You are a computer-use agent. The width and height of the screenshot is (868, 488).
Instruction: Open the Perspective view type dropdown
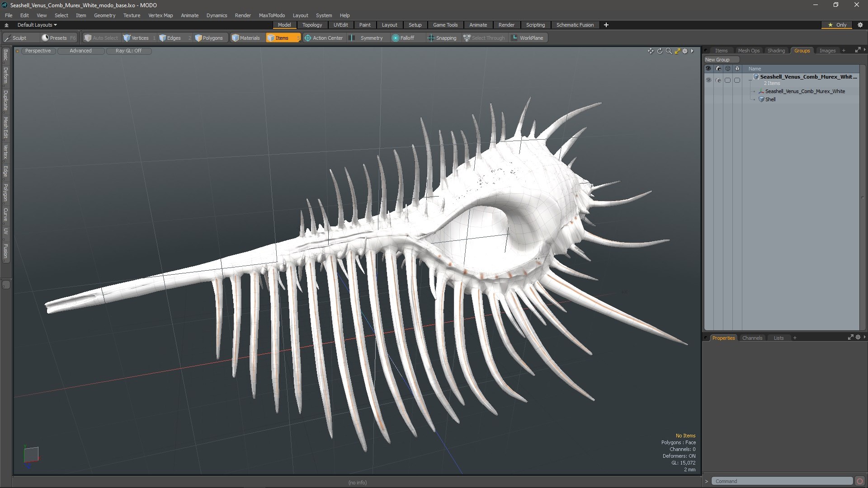38,51
